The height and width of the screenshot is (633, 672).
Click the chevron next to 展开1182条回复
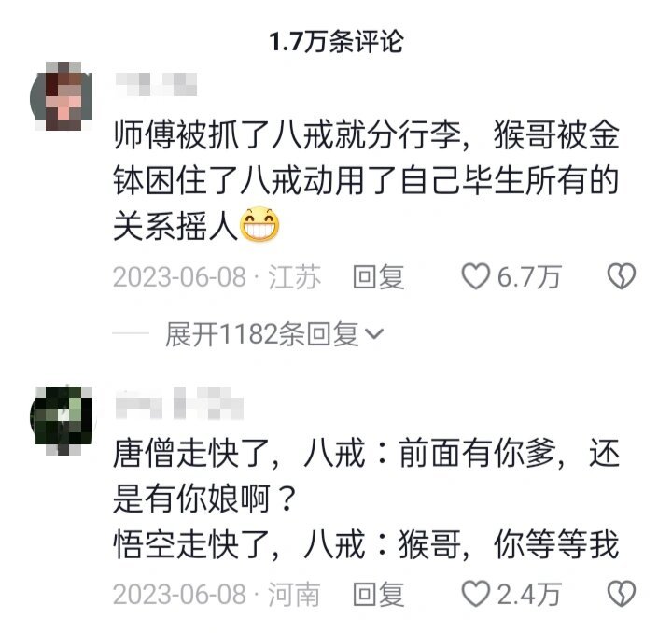click(374, 334)
